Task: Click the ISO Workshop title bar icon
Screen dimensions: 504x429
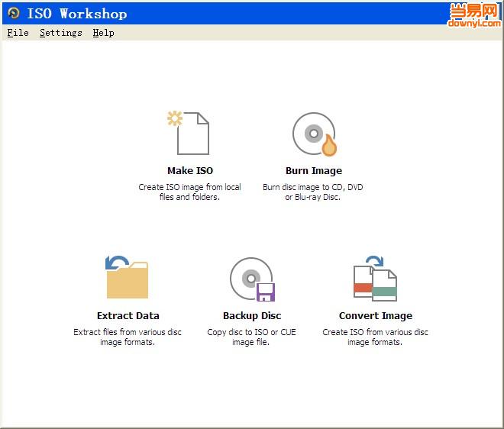Action: pyautogui.click(x=14, y=13)
